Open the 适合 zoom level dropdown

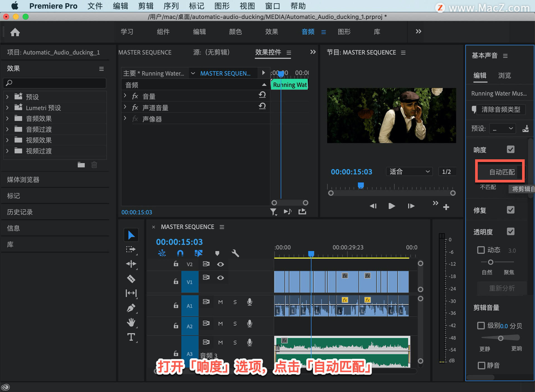point(409,172)
